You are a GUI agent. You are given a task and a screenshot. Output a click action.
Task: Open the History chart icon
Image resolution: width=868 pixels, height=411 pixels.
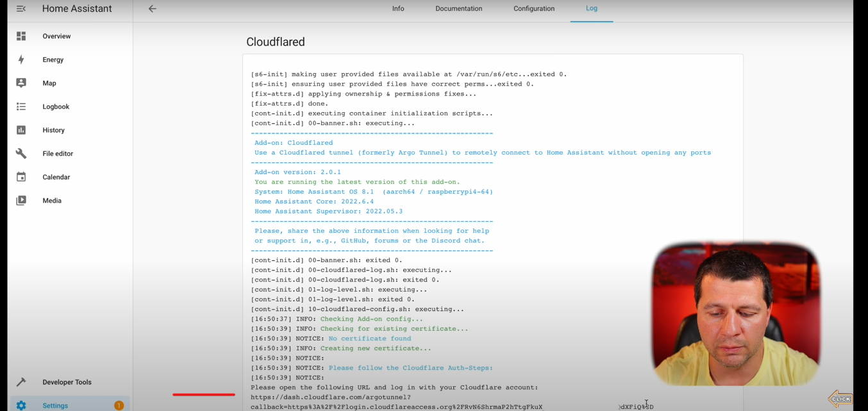point(21,130)
